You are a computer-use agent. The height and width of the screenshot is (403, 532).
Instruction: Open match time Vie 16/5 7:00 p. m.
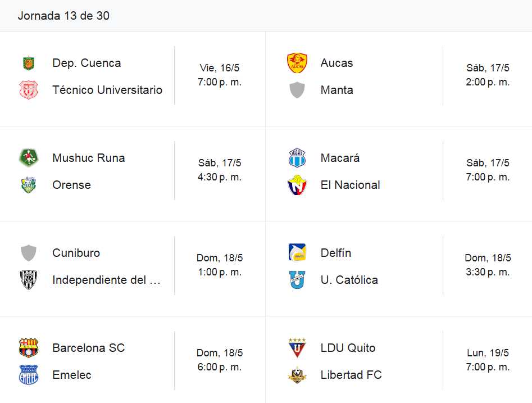click(x=220, y=75)
